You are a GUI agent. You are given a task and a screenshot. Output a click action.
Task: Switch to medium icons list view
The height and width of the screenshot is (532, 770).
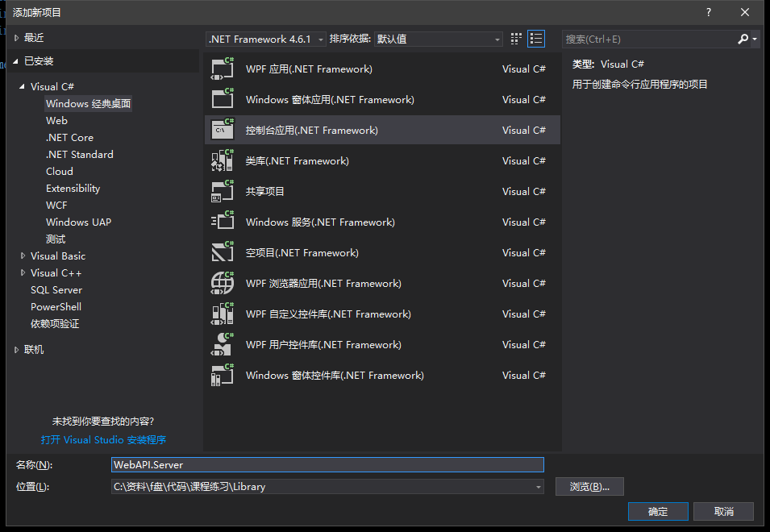(x=535, y=39)
